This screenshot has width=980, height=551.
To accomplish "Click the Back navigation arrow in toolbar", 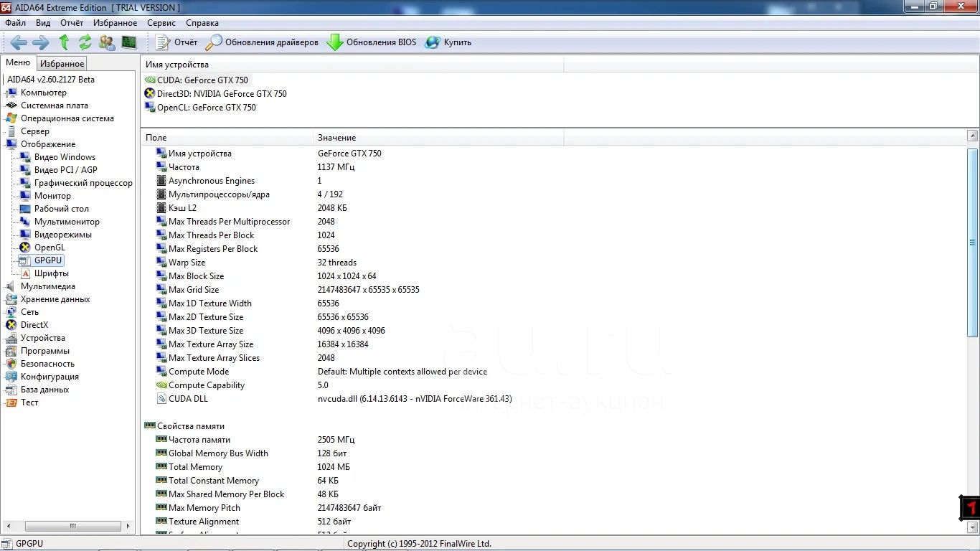I will point(19,42).
